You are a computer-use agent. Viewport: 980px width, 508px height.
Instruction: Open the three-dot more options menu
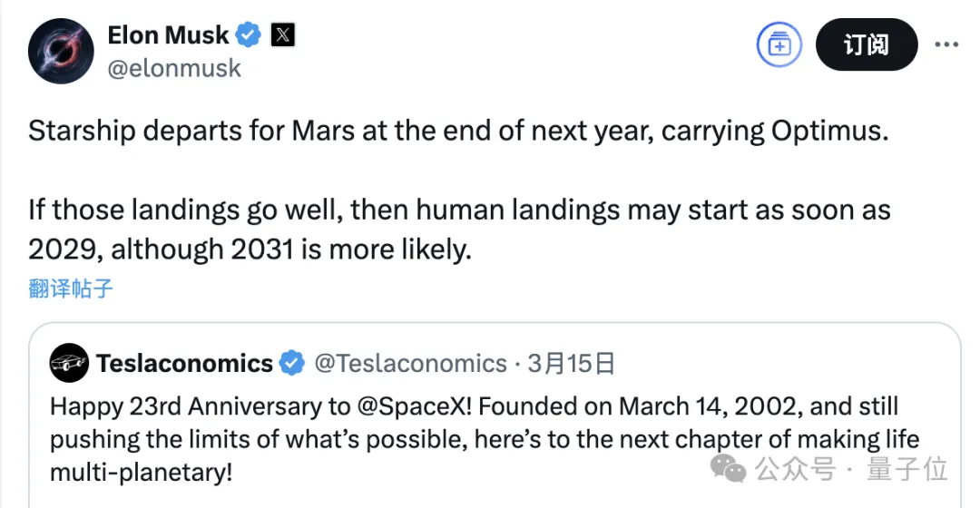[946, 44]
